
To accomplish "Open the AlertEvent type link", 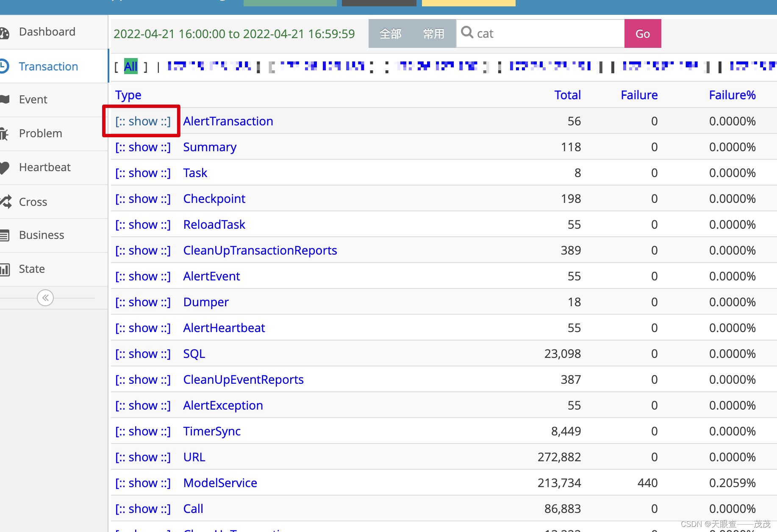I will tap(211, 276).
